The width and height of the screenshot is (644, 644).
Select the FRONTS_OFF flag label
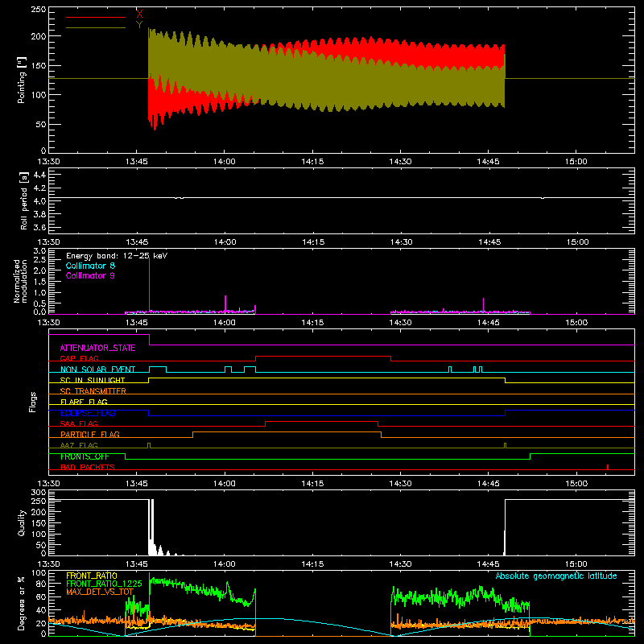click(x=85, y=456)
